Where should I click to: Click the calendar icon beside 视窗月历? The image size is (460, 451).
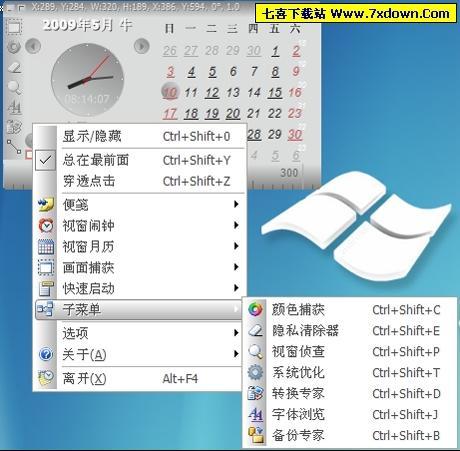[46, 247]
